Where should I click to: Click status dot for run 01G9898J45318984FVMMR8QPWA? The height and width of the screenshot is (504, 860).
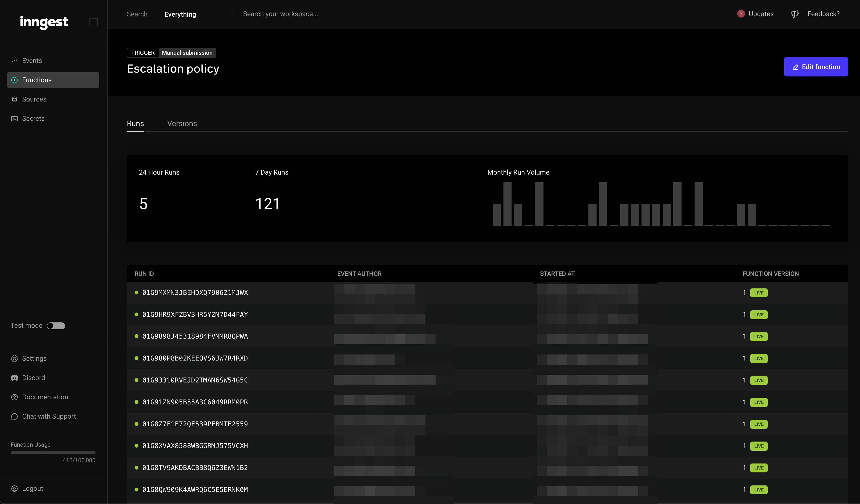pos(137,336)
